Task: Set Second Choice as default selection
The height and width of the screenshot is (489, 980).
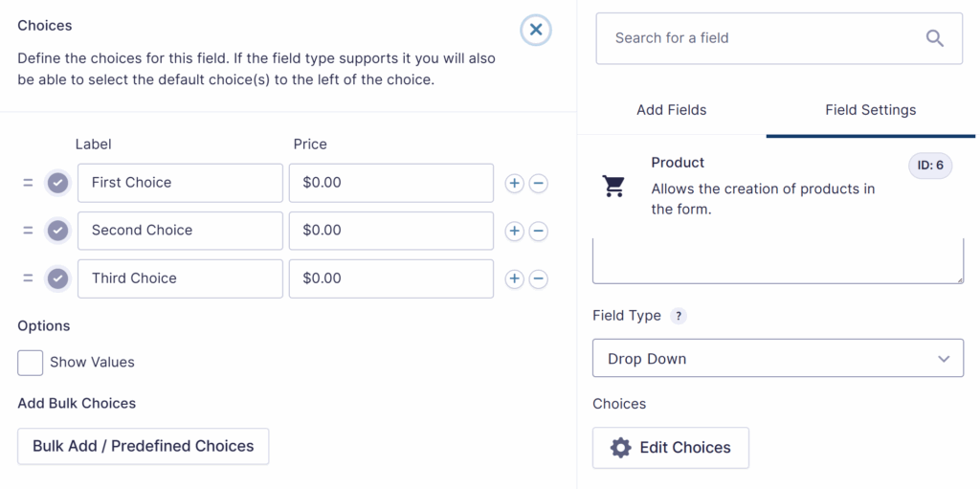Action: tap(57, 231)
